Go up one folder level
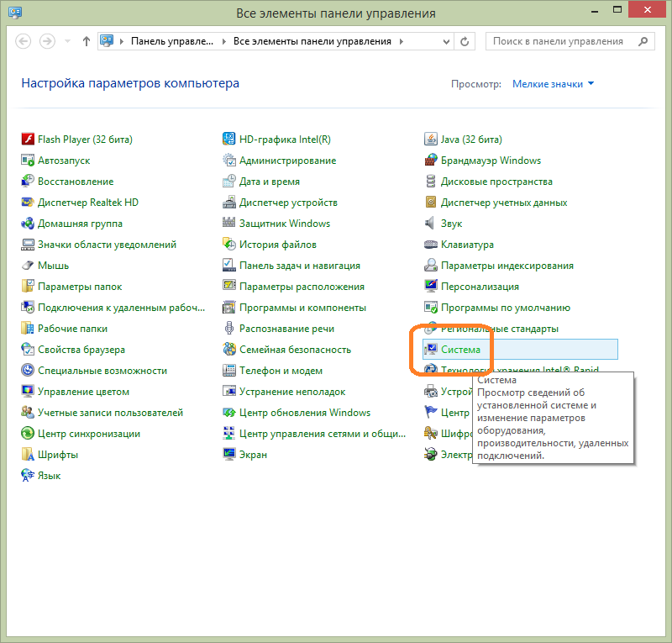The image size is (672, 643). click(x=87, y=42)
